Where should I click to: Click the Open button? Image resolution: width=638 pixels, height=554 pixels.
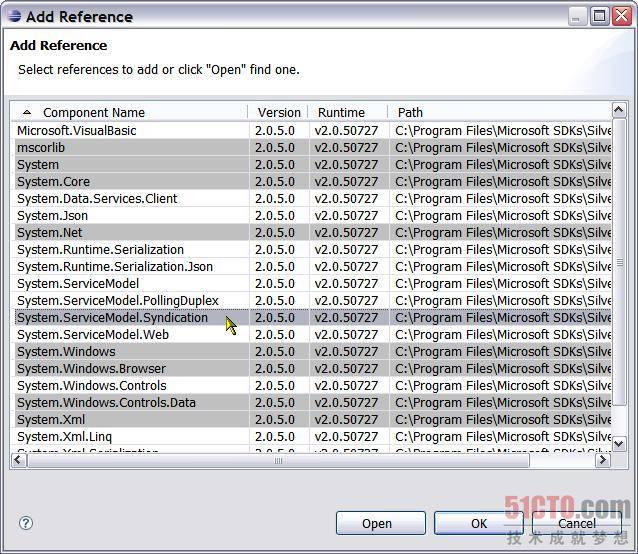tap(381, 523)
